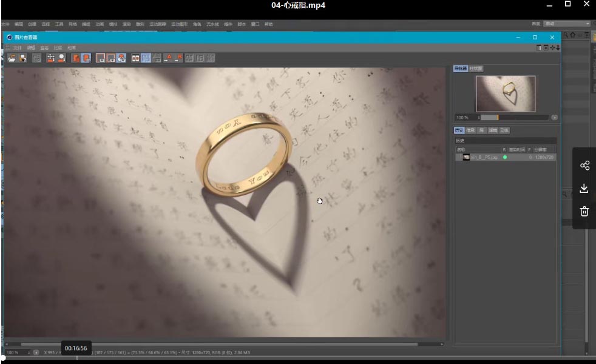The width and height of the screenshot is (596, 364).
Task: Toggle the highlighted red circle channel icon
Action: pyautogui.click(x=121, y=58)
